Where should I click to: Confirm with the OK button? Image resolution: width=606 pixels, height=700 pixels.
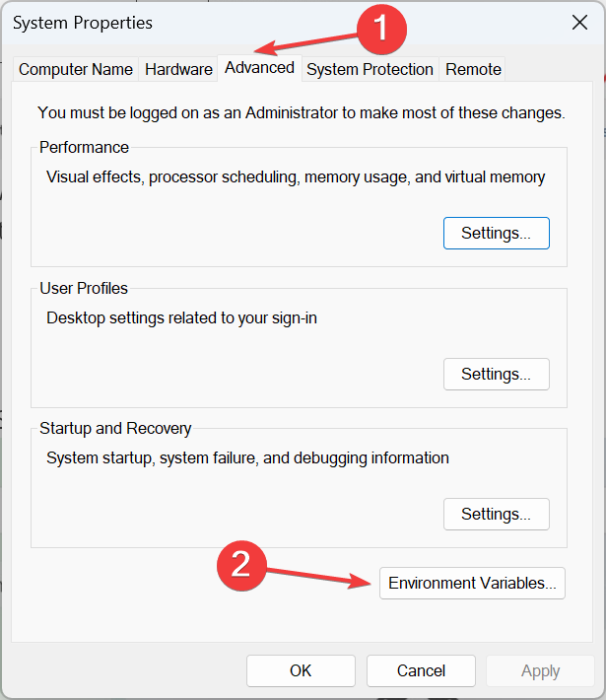point(301,671)
